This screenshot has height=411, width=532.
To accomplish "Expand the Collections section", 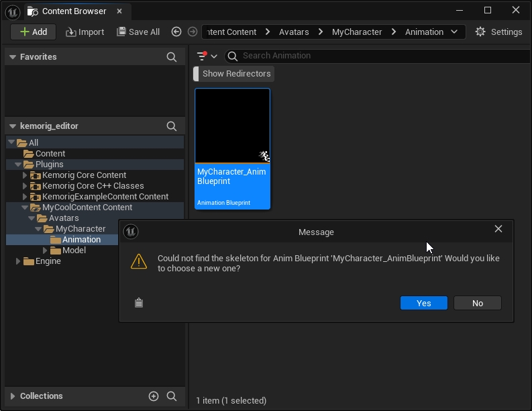I will [x=12, y=396].
